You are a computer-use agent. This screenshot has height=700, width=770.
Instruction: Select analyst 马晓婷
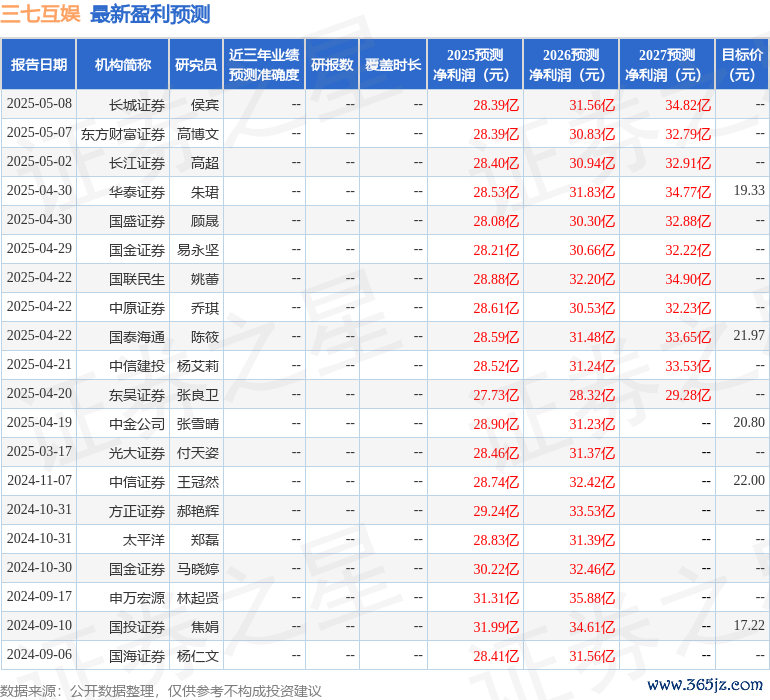pos(198,569)
